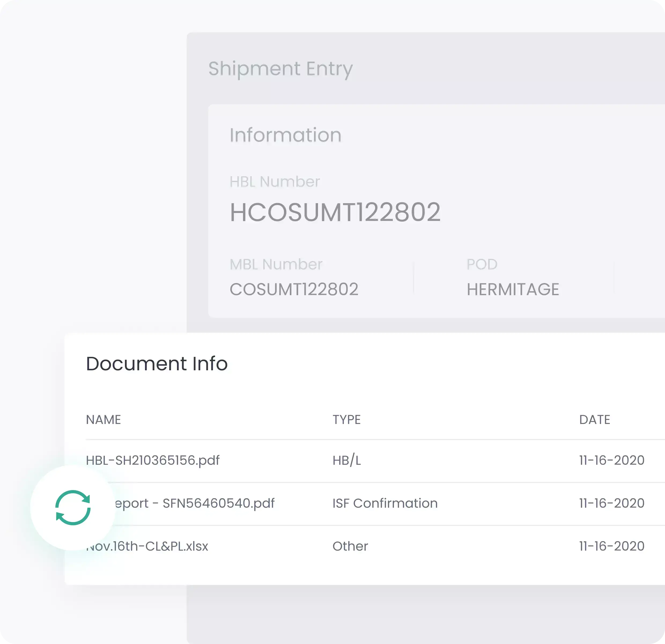Click the DATE column header
Image resolution: width=665 pixels, height=644 pixels.
pos(594,420)
